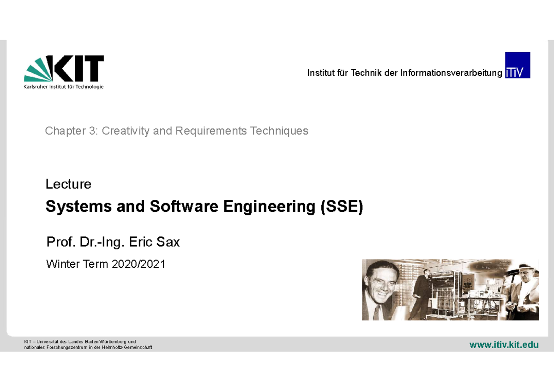
Task: Toggle the Winter Term 2020/2021 text
Action: click(105, 264)
